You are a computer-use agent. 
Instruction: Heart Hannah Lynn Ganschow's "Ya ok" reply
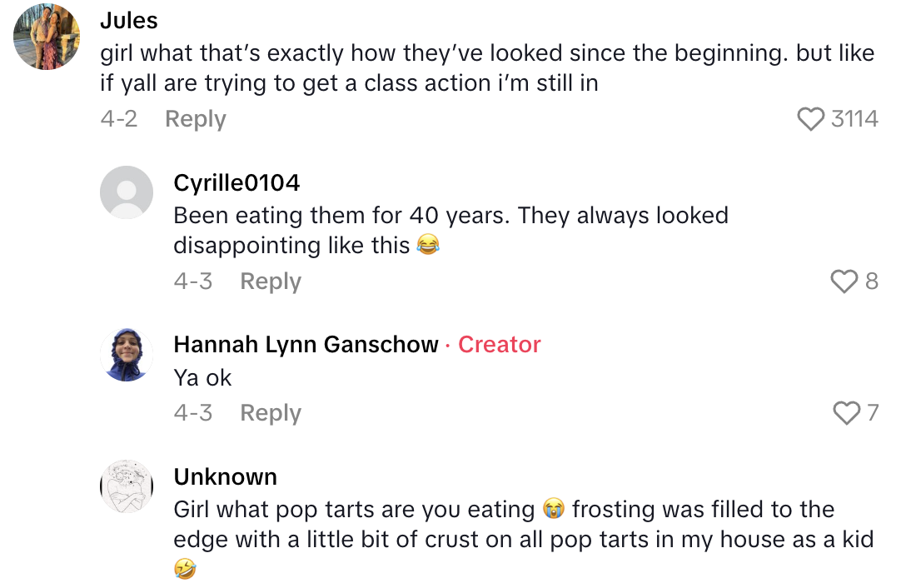(x=846, y=412)
